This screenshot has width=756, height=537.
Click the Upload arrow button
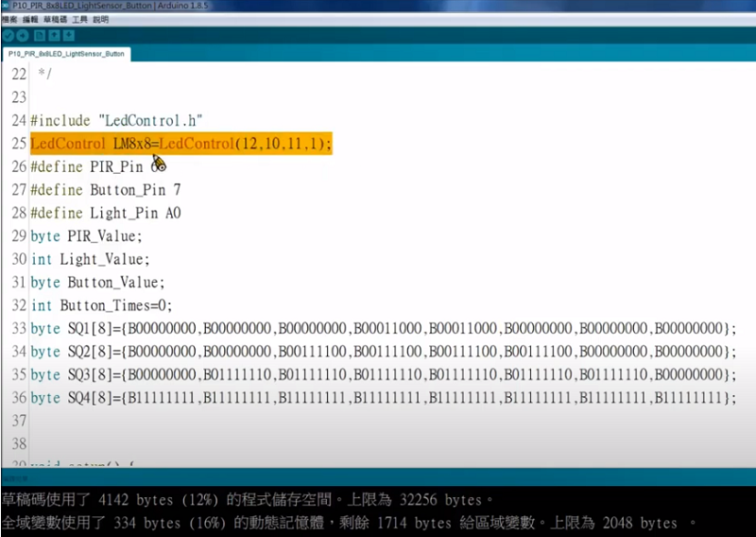(x=22, y=36)
